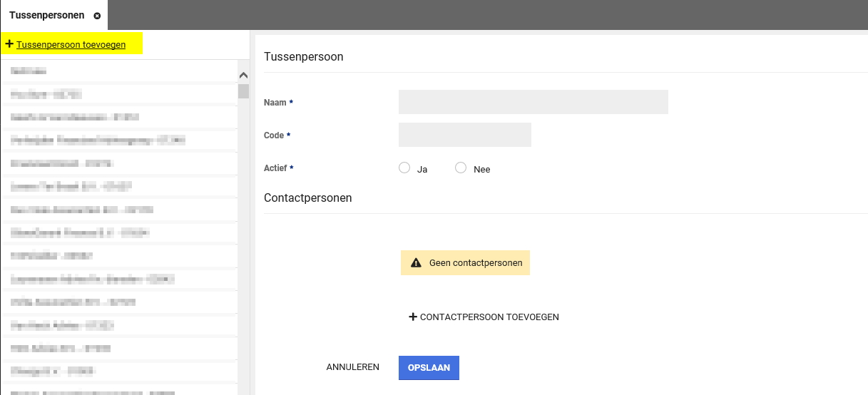Image resolution: width=868 pixels, height=395 pixels.
Task: Click the intermediary list scrollbar thumb
Action: click(x=243, y=91)
